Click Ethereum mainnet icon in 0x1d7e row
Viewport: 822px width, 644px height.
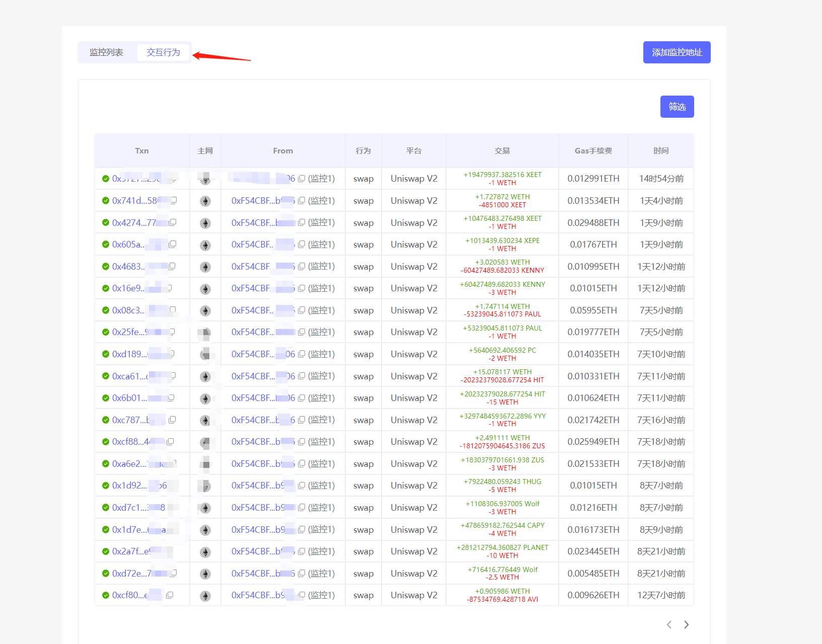205,530
